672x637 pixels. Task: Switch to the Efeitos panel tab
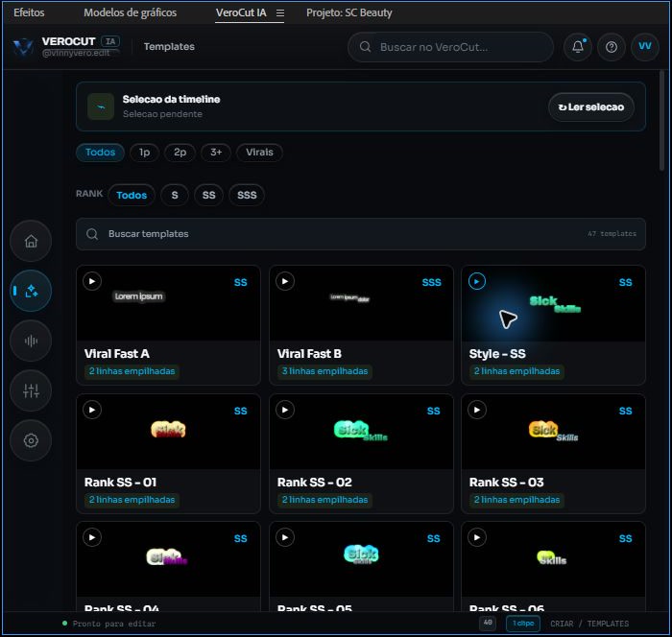click(x=29, y=12)
